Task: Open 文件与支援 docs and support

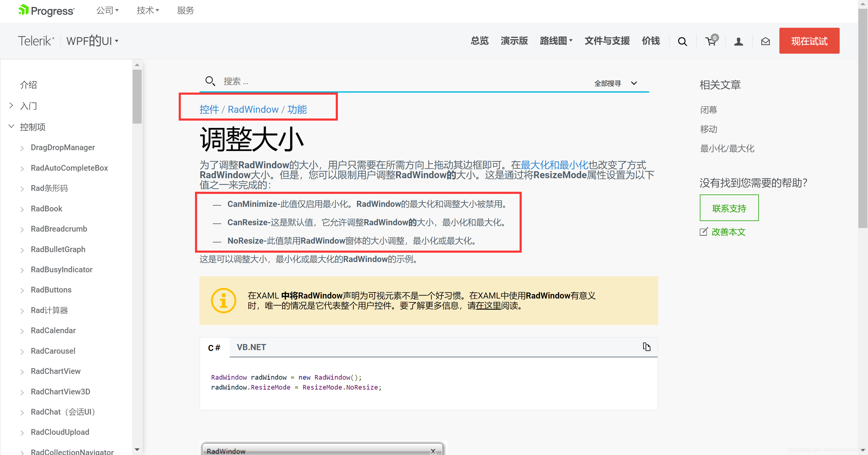Action: [x=607, y=41]
